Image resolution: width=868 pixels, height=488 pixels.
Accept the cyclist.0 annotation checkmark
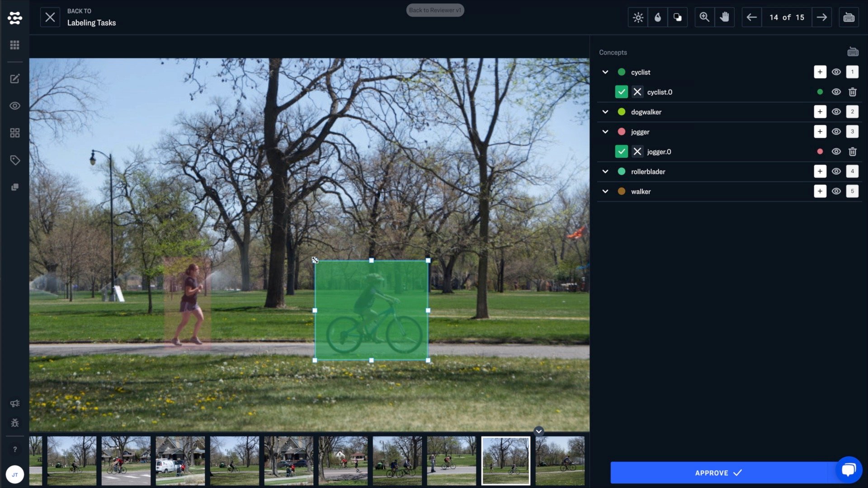tap(621, 92)
